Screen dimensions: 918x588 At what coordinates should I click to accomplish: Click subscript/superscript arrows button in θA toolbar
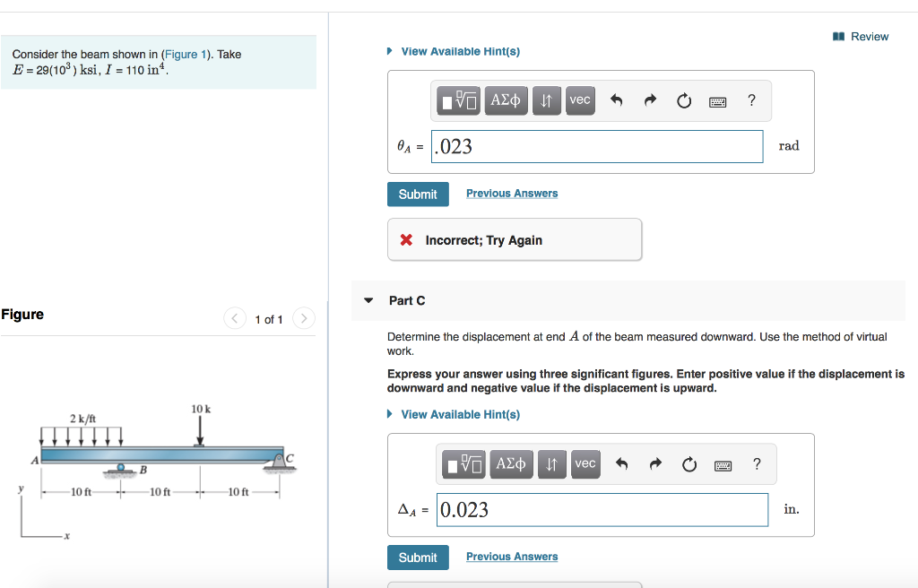[546, 100]
